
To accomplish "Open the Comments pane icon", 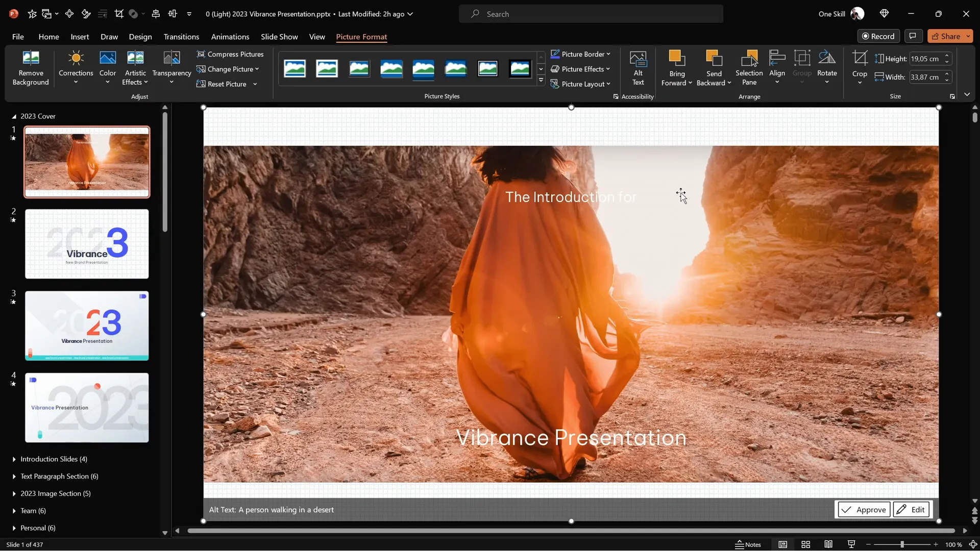I will pyautogui.click(x=913, y=36).
